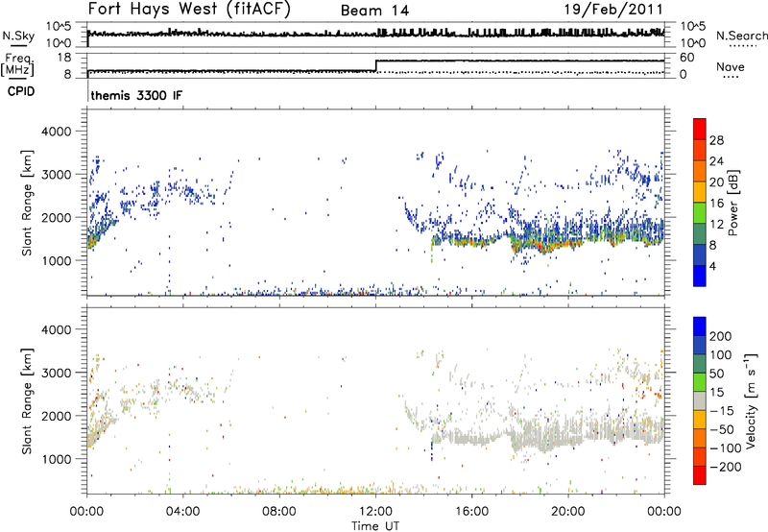Pick the Power bar segment between 16 and 20
This screenshot has height=532, width=768.
click(700, 191)
